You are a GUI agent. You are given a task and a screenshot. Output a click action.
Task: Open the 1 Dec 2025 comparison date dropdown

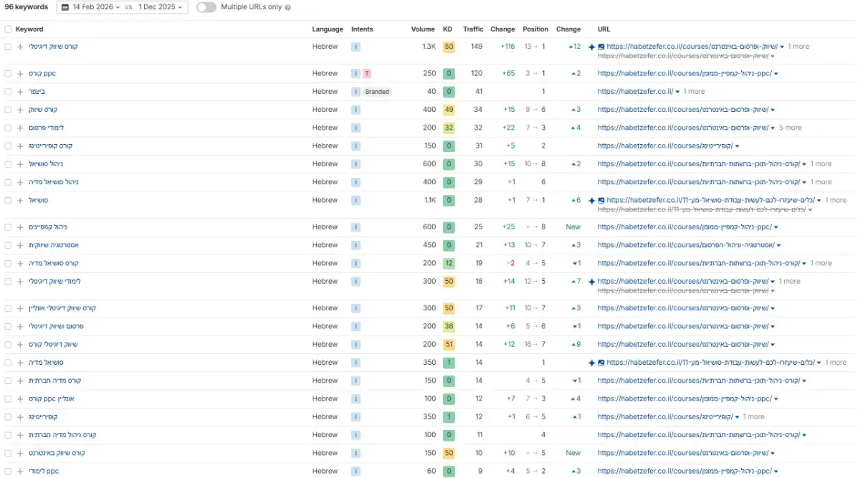coord(161,7)
